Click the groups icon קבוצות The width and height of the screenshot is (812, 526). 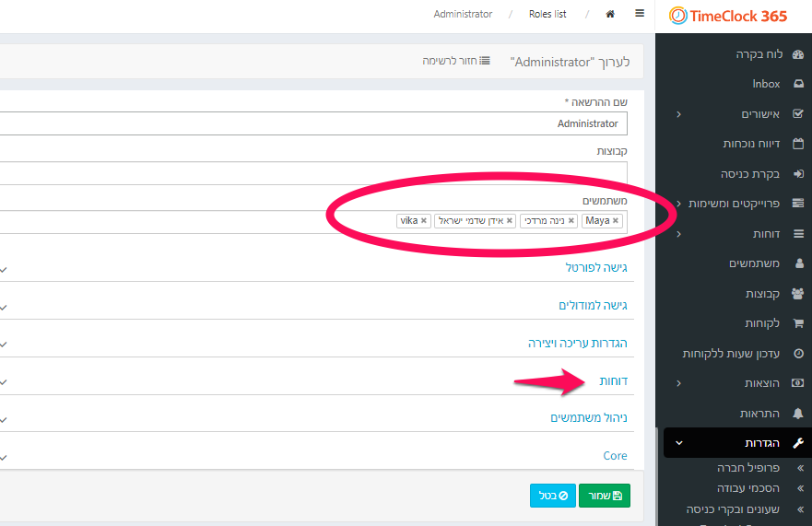click(x=798, y=294)
